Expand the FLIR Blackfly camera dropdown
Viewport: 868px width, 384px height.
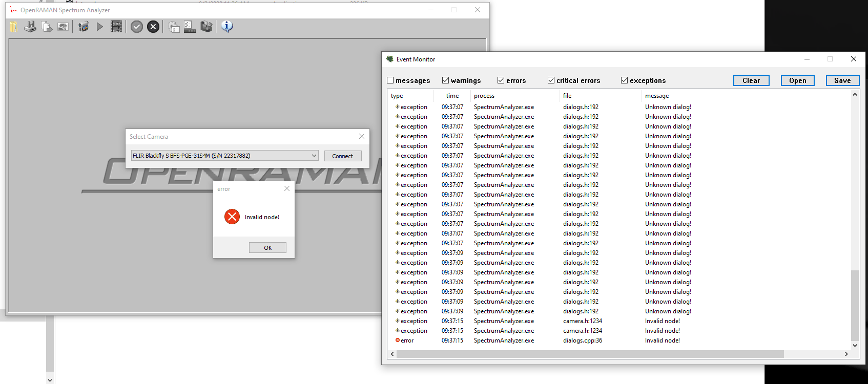click(x=314, y=156)
